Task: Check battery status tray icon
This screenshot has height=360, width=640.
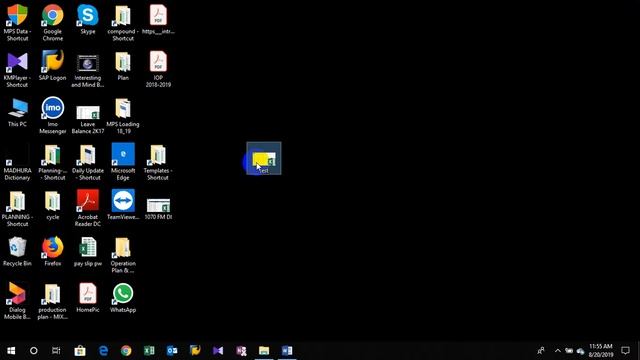Action: coord(569,351)
